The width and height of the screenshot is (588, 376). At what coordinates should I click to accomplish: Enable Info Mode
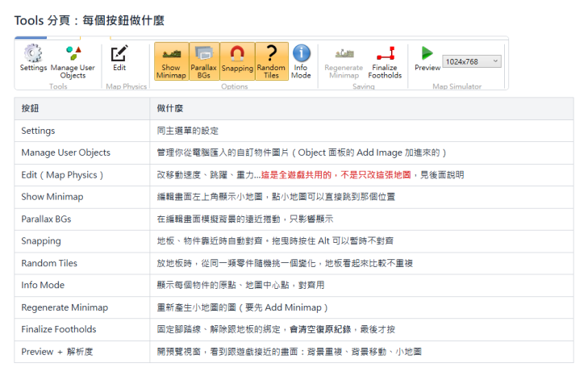coord(301,61)
